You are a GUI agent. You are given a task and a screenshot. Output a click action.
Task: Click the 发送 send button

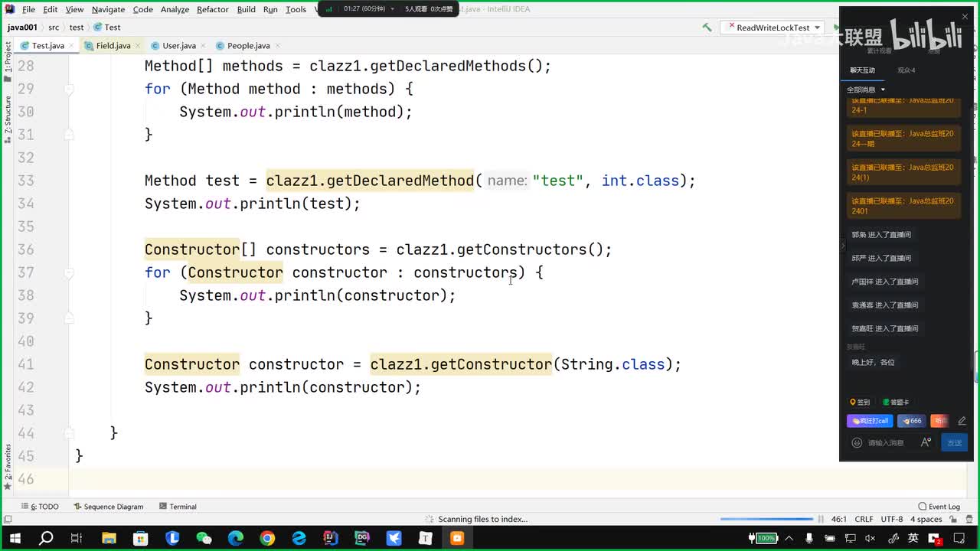point(955,442)
